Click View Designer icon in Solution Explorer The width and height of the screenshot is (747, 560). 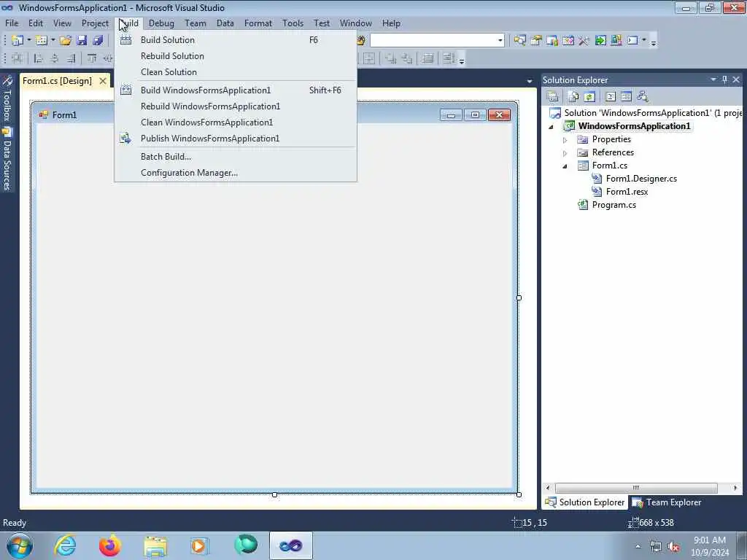click(x=626, y=97)
